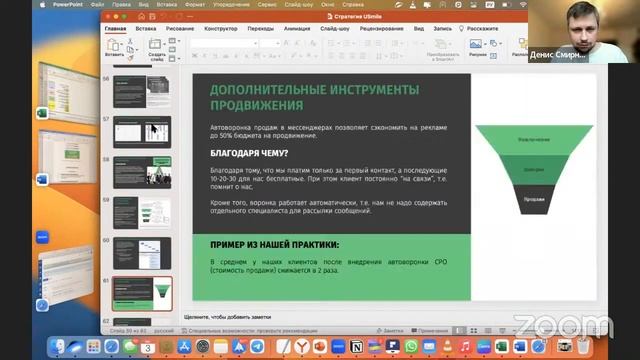Open the Переходы ribbon tab
The height and width of the screenshot is (360, 640).
(x=260, y=29)
